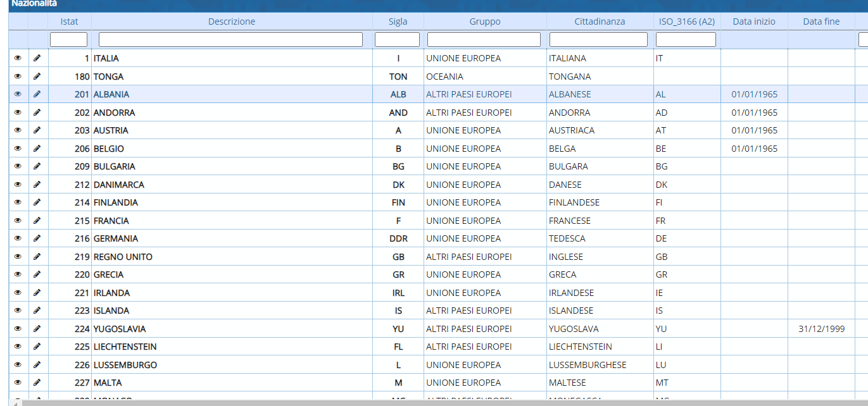
Task: View the GRECIA record with its eye icon
Action: pyautogui.click(x=18, y=274)
